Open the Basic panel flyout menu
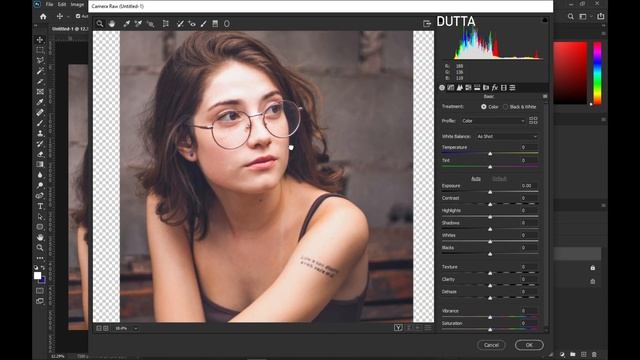The image size is (640, 360). pos(545,96)
